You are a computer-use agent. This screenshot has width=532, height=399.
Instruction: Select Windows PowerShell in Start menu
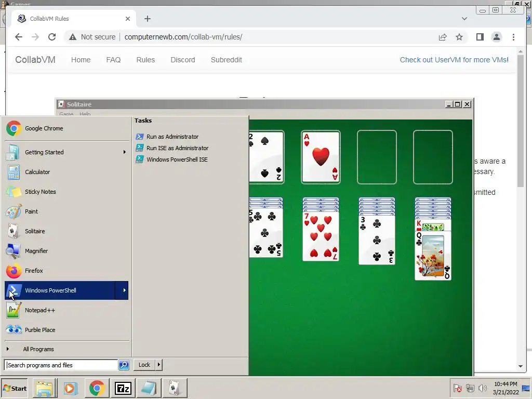60,290
